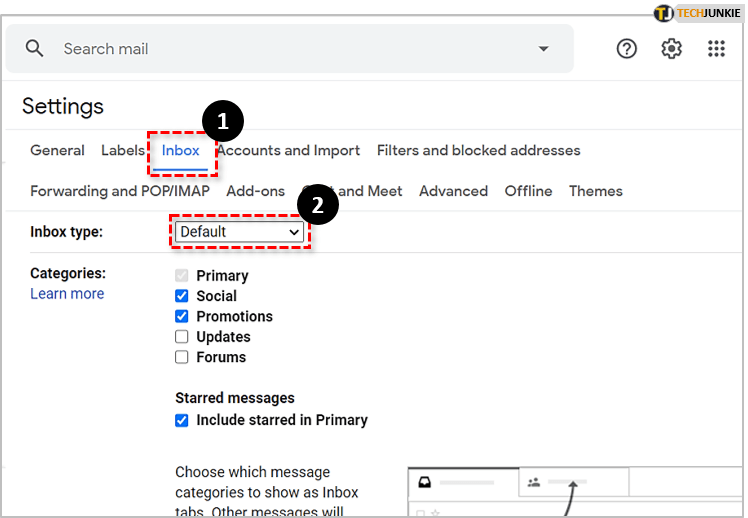This screenshot has height=518, width=748.
Task: Open the Accounts and Import tab
Action: click(x=290, y=151)
